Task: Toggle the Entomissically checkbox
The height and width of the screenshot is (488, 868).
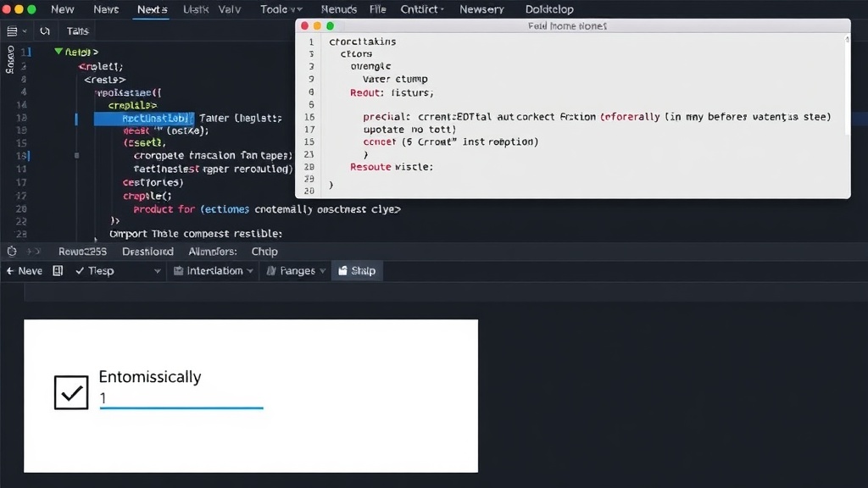Action: (71, 392)
